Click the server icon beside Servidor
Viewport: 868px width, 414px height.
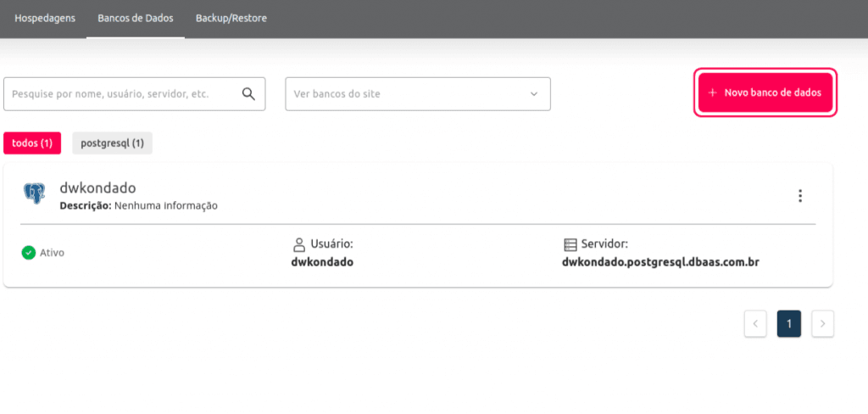[x=570, y=244]
